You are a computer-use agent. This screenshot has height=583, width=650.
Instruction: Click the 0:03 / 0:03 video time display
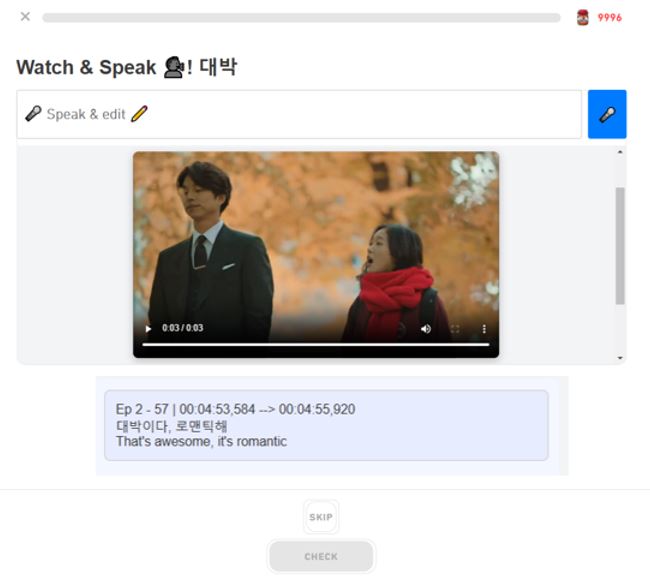pyautogui.click(x=183, y=328)
